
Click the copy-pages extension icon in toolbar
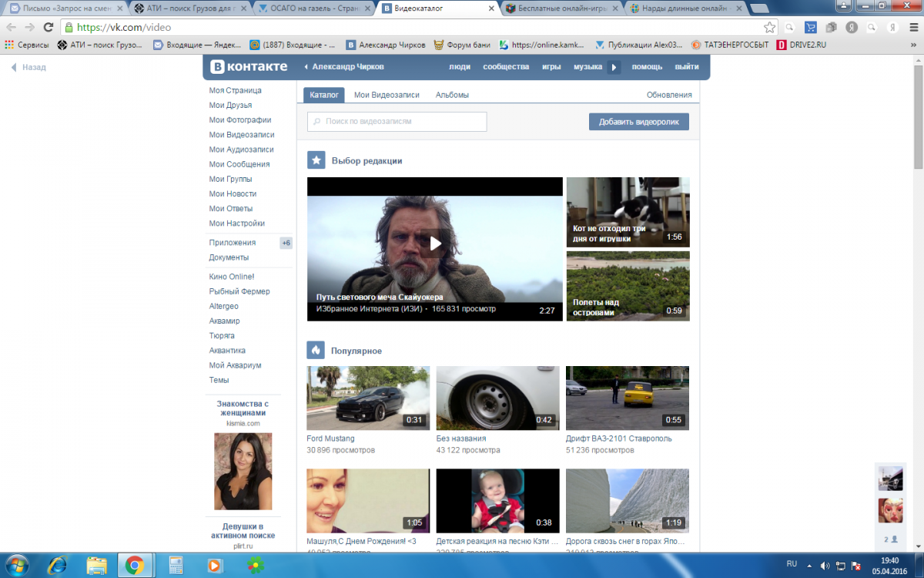(832, 27)
